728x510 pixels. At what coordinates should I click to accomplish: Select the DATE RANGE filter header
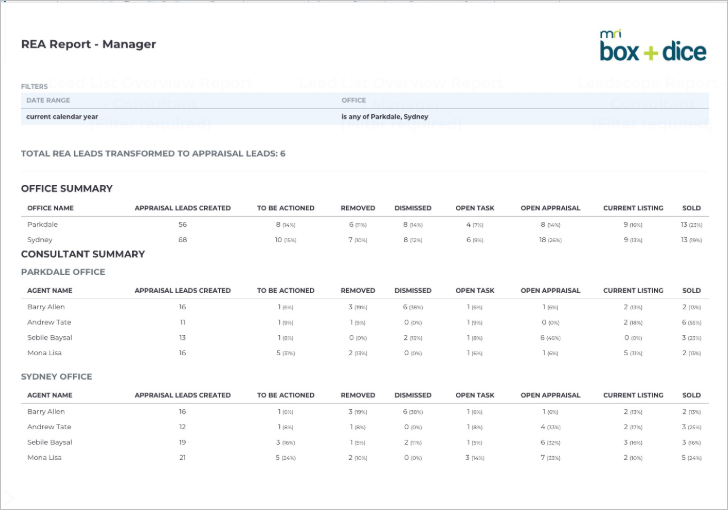tap(48, 100)
